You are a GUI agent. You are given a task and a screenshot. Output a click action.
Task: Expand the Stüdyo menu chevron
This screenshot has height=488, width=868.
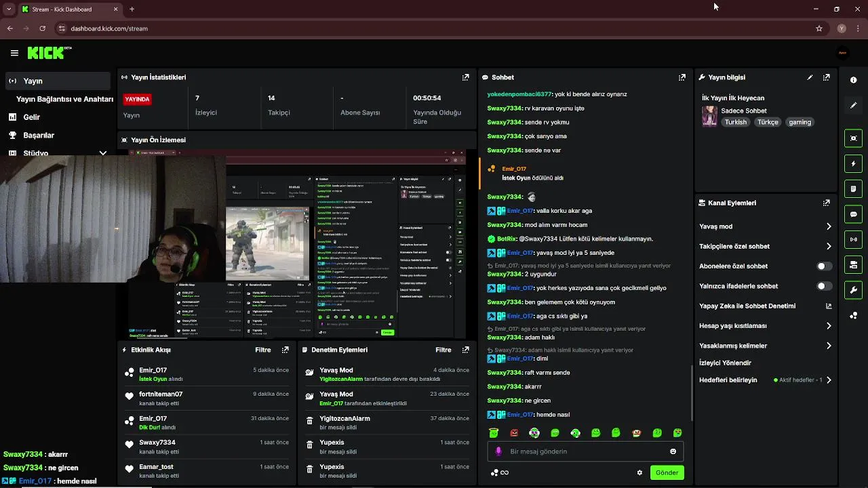pos(103,153)
